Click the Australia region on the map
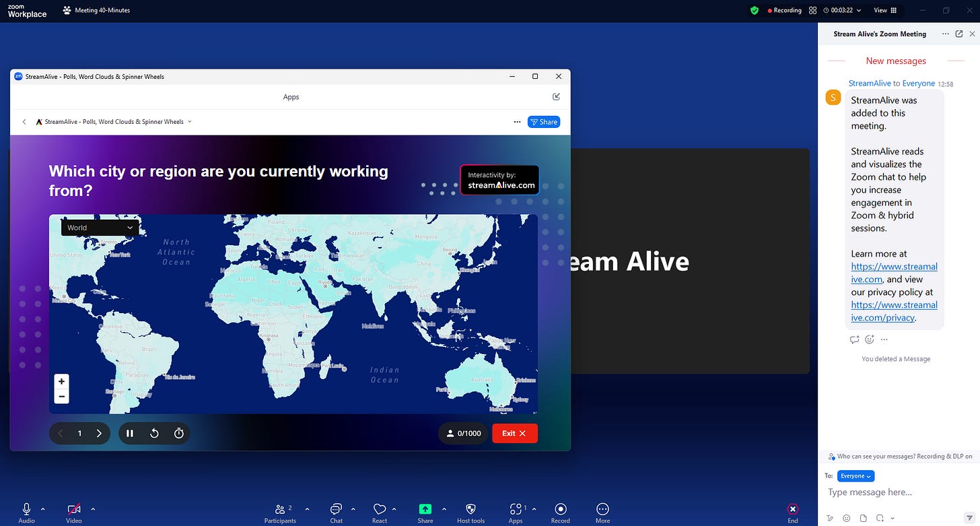Screen dimensions: 980x526 tap(482, 381)
